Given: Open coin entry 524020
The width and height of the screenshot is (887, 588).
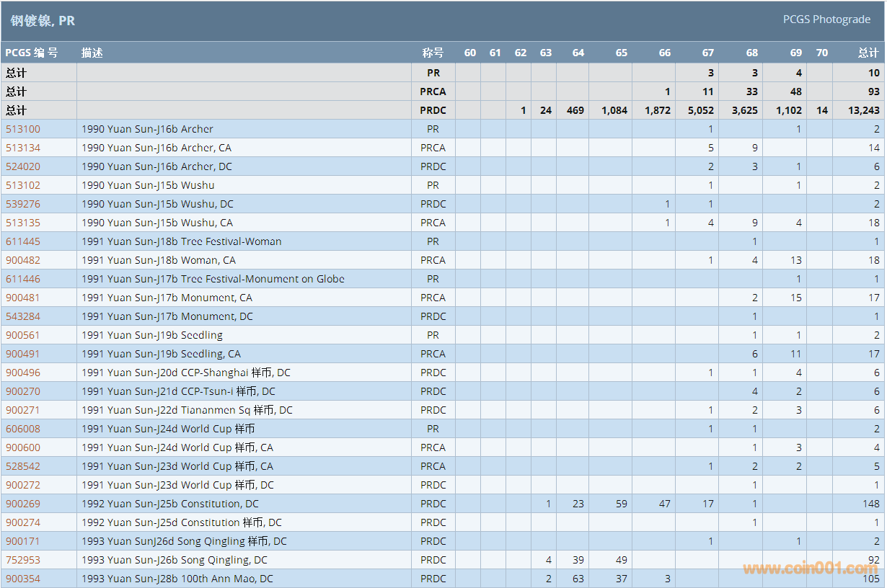Looking at the screenshot, I should point(23,166).
